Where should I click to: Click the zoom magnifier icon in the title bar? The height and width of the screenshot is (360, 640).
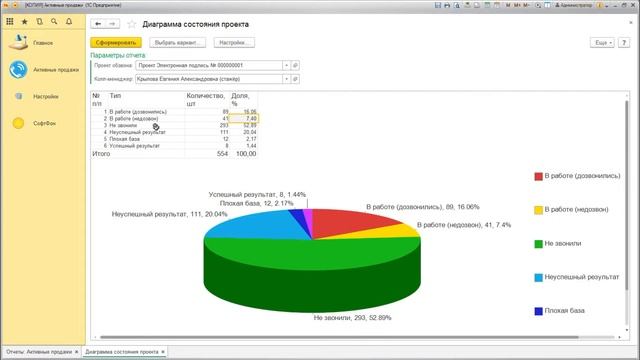[x=538, y=5]
